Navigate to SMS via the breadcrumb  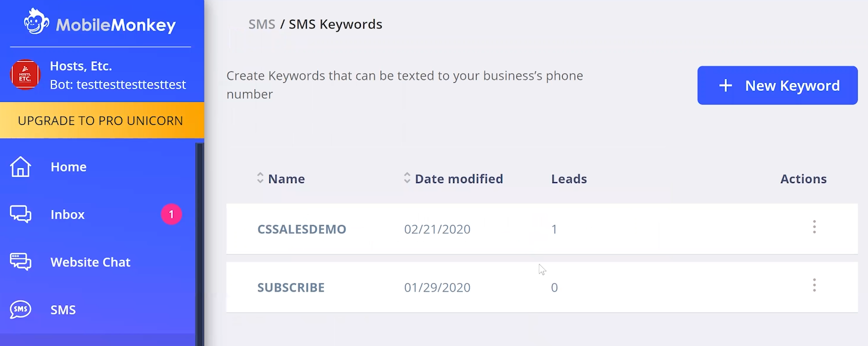[261, 24]
